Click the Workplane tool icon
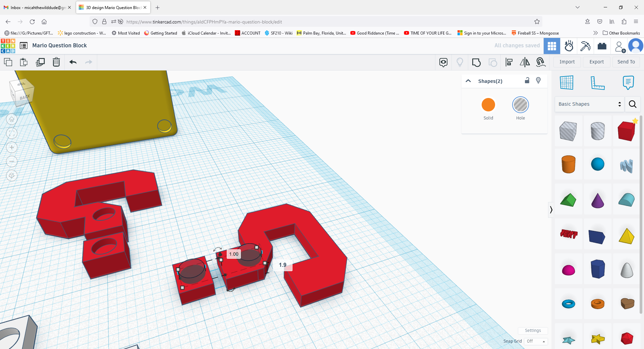Image resolution: width=644 pixels, height=349 pixels. click(567, 83)
